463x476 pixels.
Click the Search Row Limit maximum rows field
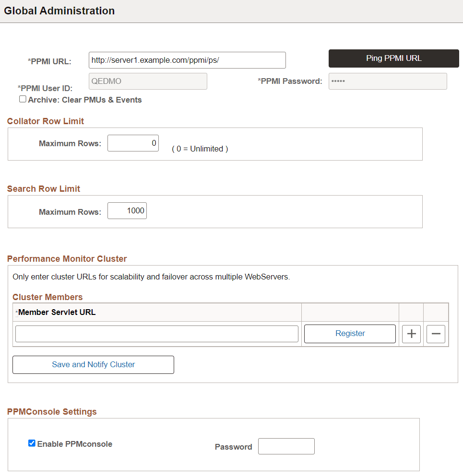click(127, 210)
